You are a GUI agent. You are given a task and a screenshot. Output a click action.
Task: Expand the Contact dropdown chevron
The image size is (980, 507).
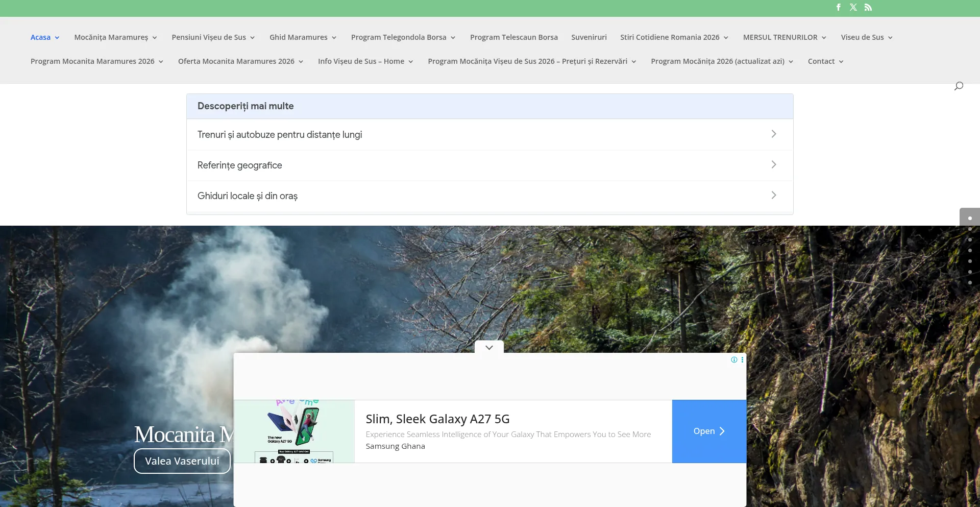pyautogui.click(x=841, y=62)
